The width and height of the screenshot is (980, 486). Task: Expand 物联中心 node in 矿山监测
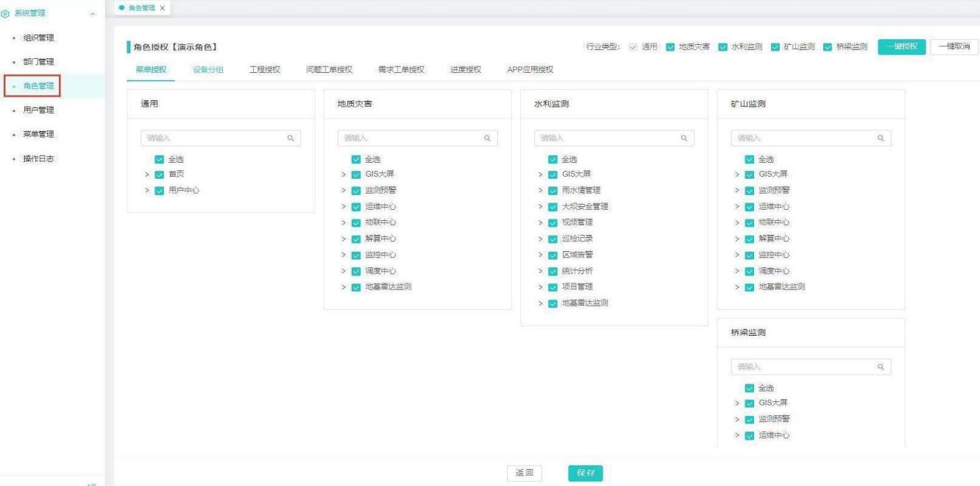737,222
